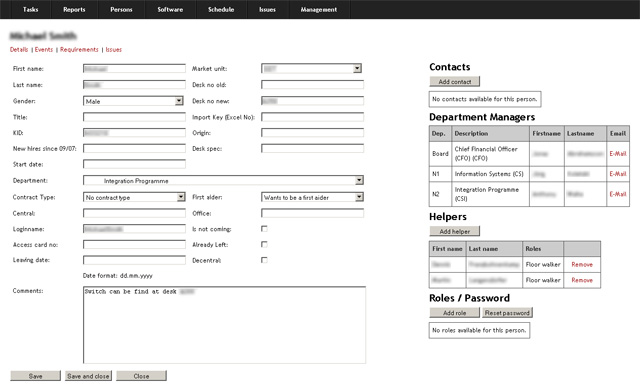Click the 'Information Systems (CS)' cell
This screenshot has height=390, width=640.
coord(491,174)
